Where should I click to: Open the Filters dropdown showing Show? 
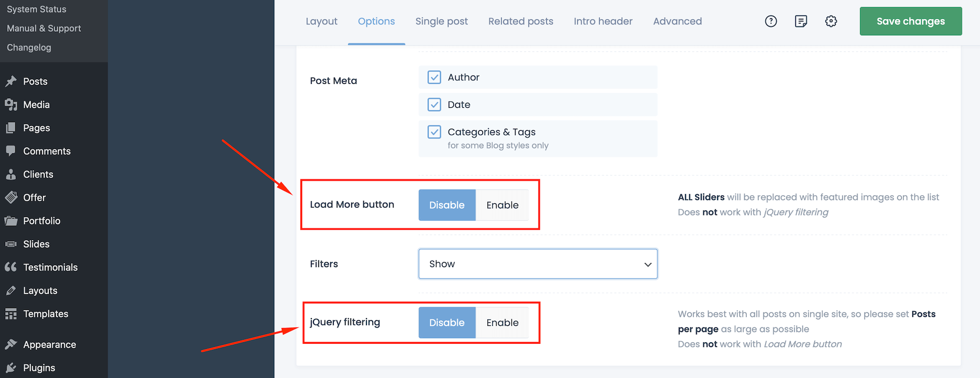point(537,264)
